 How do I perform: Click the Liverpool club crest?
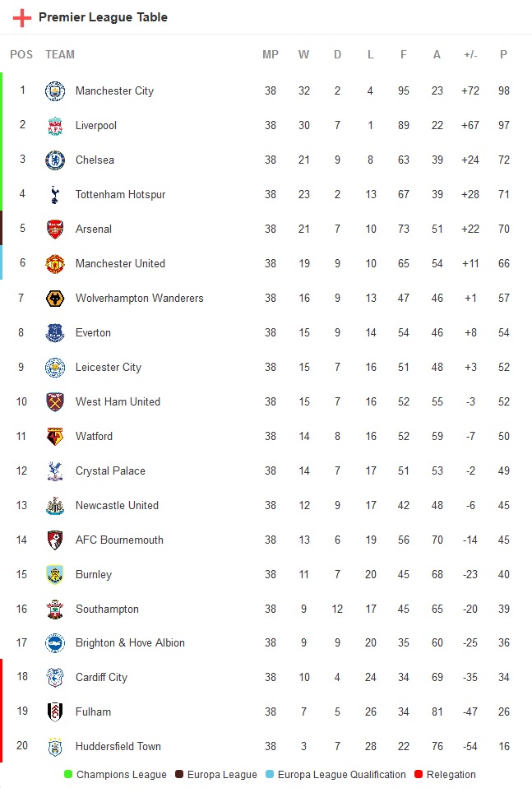55,126
